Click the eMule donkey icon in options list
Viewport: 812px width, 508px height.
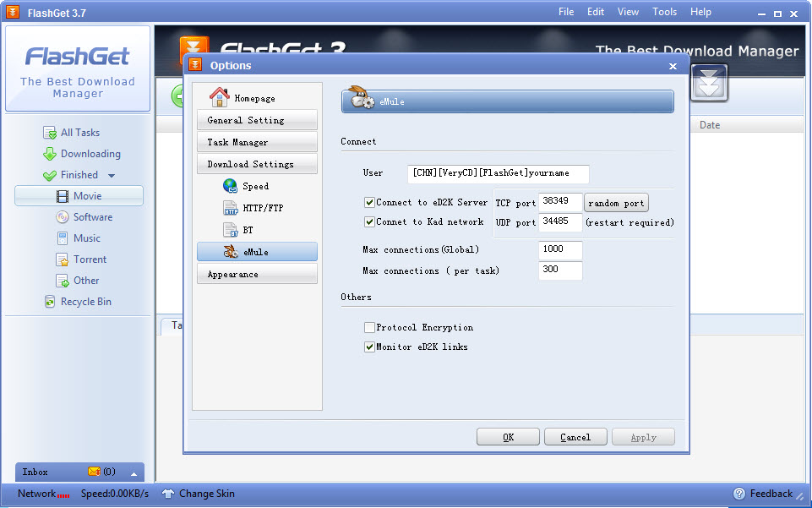coord(231,252)
